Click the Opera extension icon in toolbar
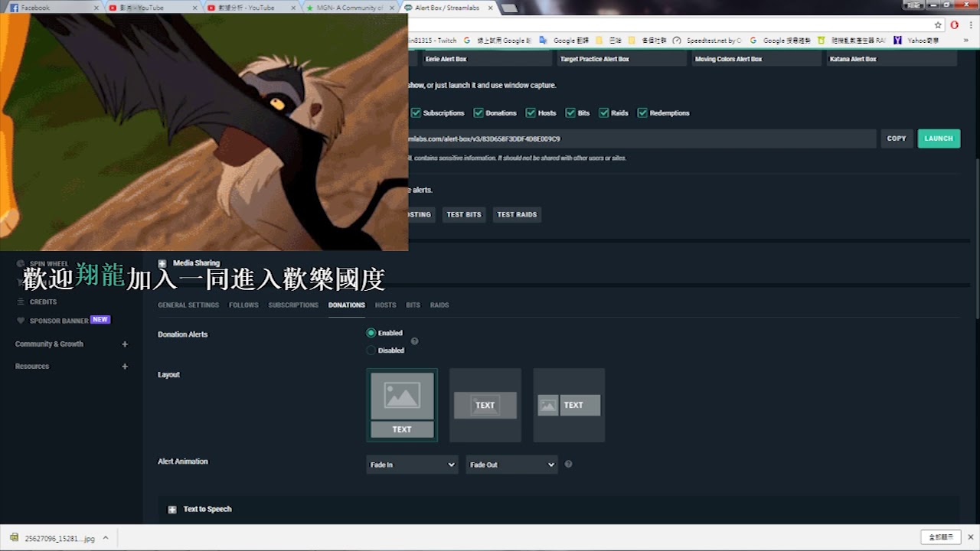Viewport: 980px width, 551px height. [954, 24]
